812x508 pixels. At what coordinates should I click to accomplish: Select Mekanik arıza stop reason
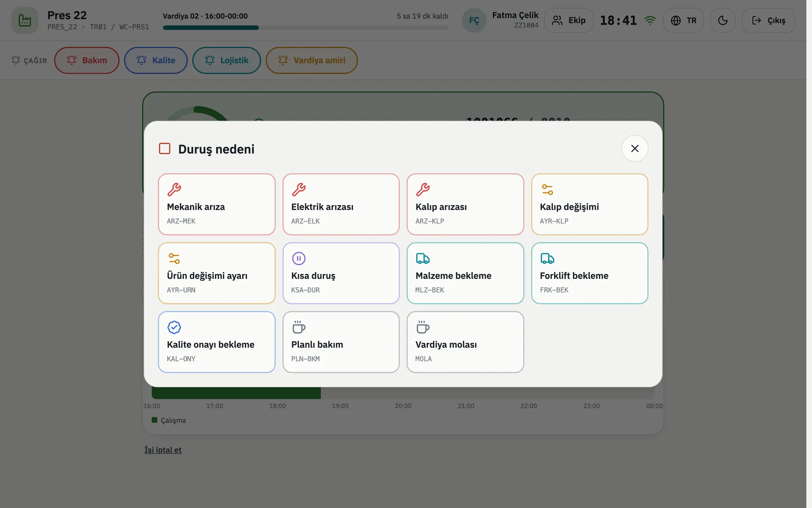click(x=217, y=204)
